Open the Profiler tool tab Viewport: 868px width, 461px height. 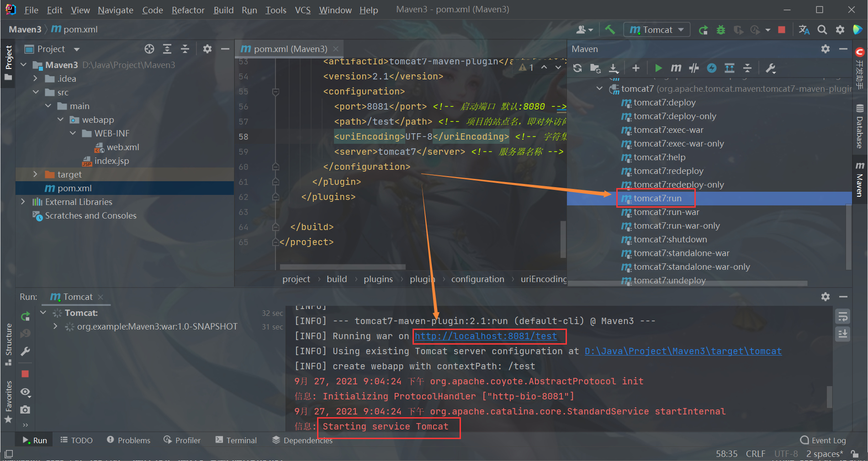tap(182, 440)
